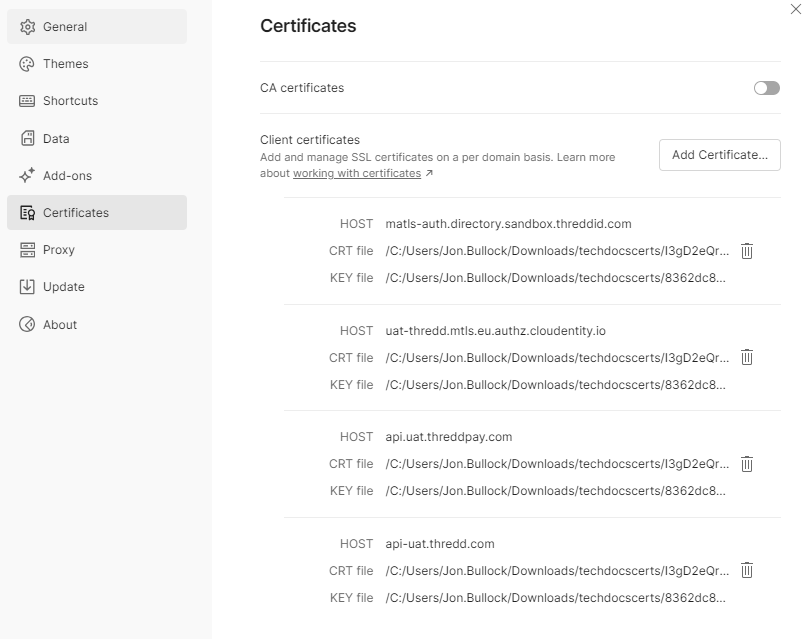This screenshot has width=812, height=639.
Task: Switch to the Themes settings tab
Action: pyautogui.click(x=97, y=64)
